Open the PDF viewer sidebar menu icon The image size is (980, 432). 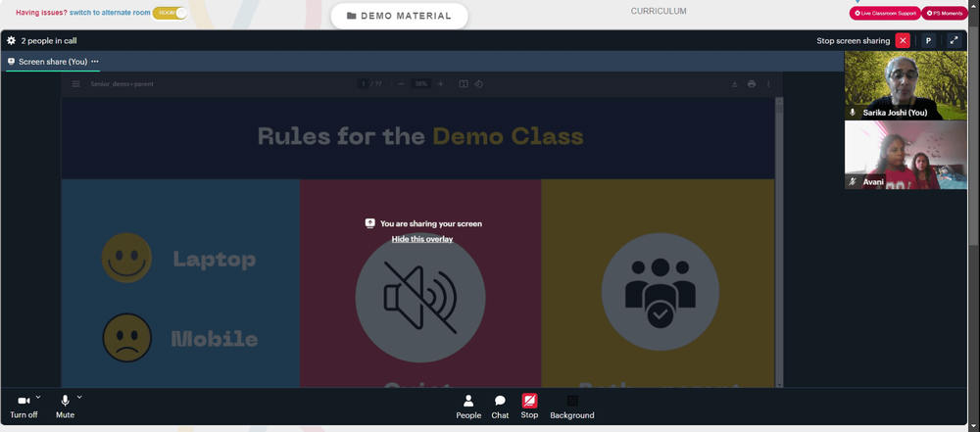click(x=75, y=84)
